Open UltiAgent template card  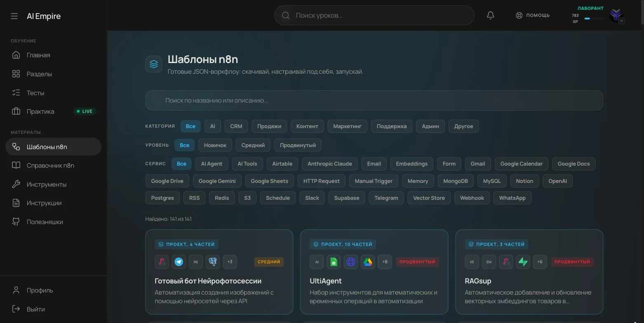374,272
